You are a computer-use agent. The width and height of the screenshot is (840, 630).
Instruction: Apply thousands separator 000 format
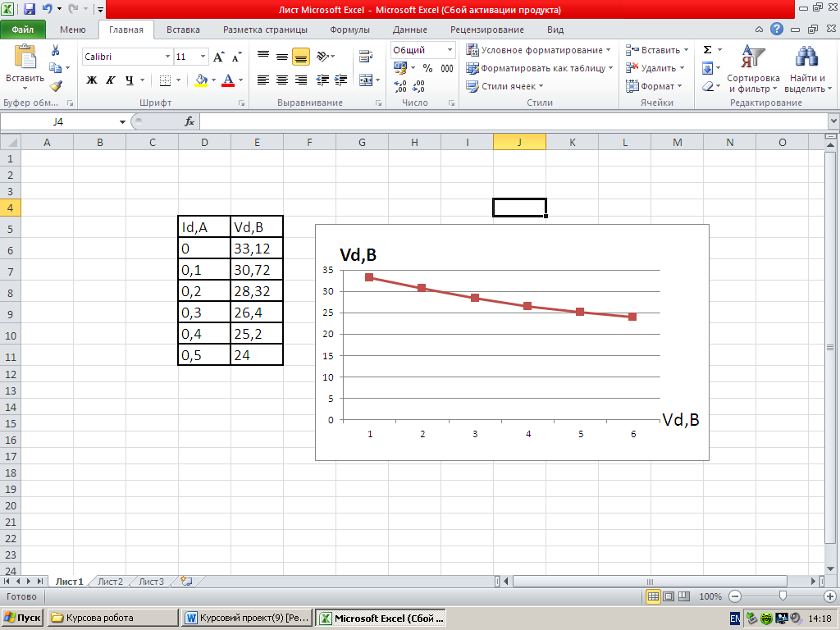pos(447,68)
